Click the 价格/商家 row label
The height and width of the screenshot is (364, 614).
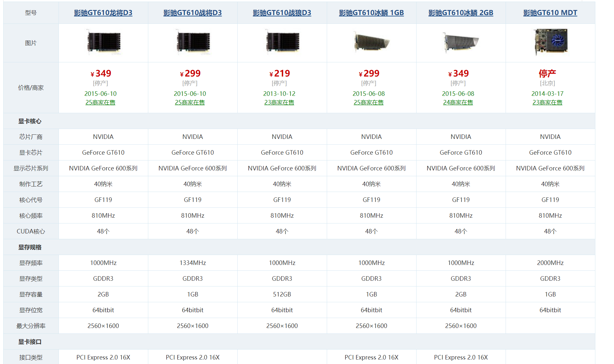31,88
